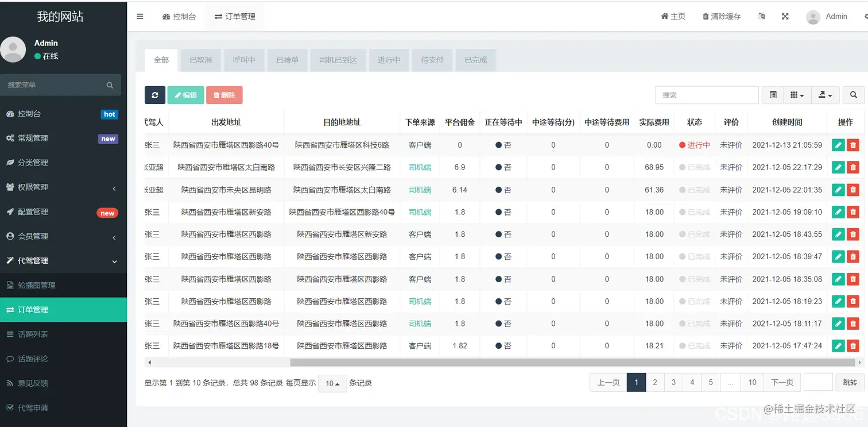
Task: Click the search magnifier icon in sidebar
Action: [110, 85]
